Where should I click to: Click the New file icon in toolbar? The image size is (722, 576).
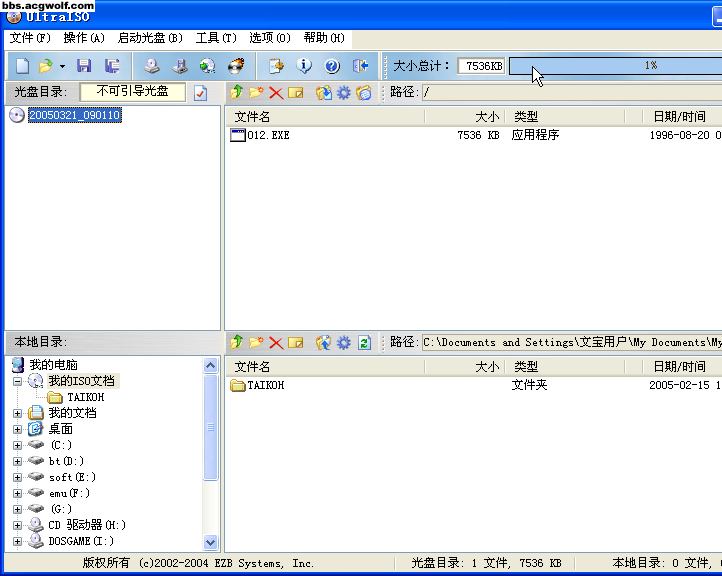pyautogui.click(x=22, y=66)
